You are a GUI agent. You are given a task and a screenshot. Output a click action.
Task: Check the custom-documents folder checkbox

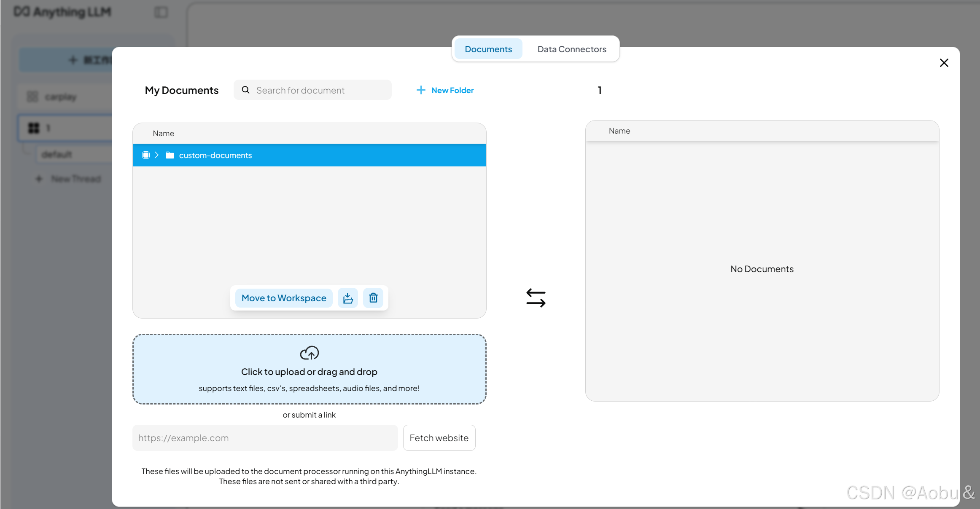[146, 155]
